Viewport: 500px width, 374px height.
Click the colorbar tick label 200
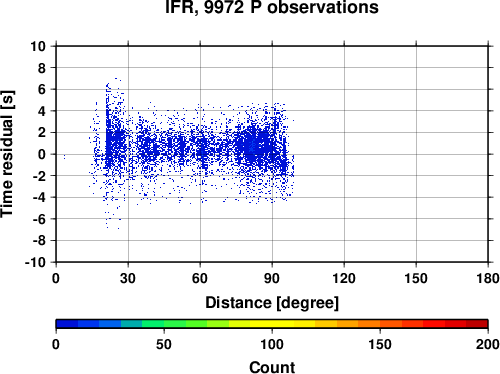point(488,344)
